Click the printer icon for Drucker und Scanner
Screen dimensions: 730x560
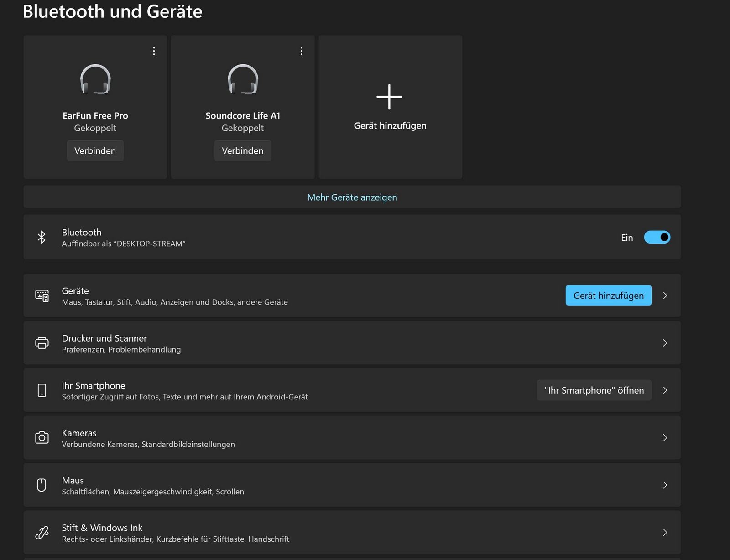click(x=42, y=343)
